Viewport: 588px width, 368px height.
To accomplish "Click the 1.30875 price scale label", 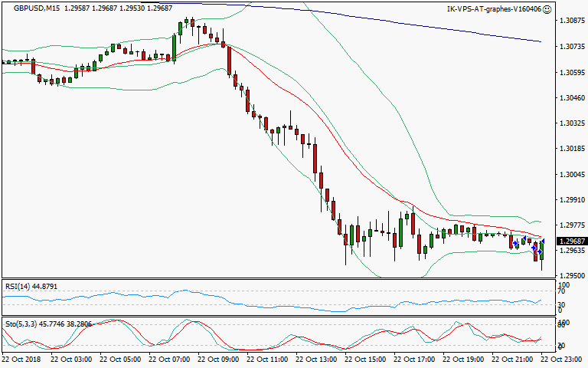I will click(566, 21).
